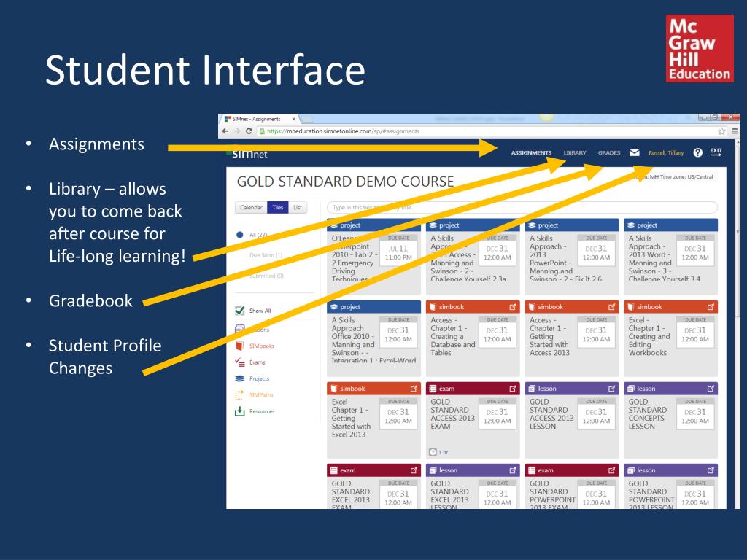Switch to Tiles view
This screenshot has height=560, width=747.
[x=278, y=208]
